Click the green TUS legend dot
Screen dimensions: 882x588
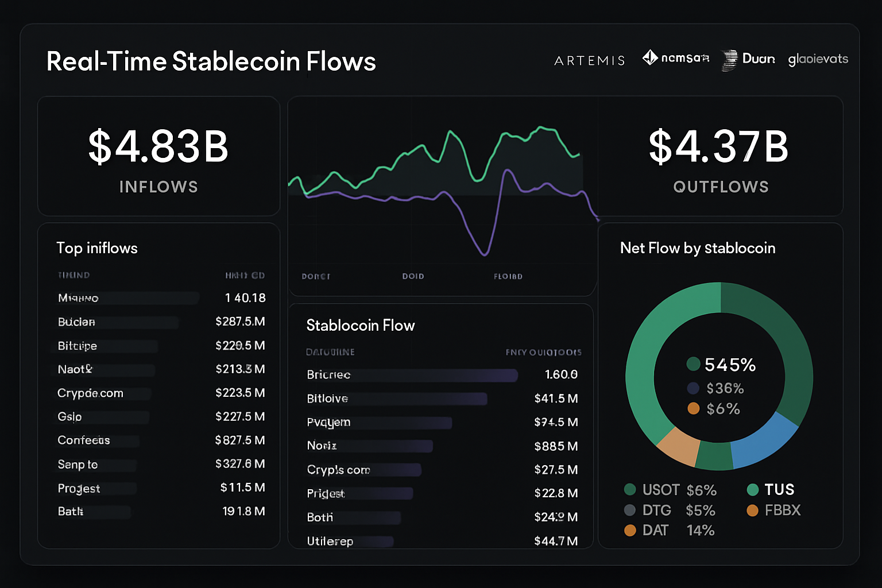753,489
